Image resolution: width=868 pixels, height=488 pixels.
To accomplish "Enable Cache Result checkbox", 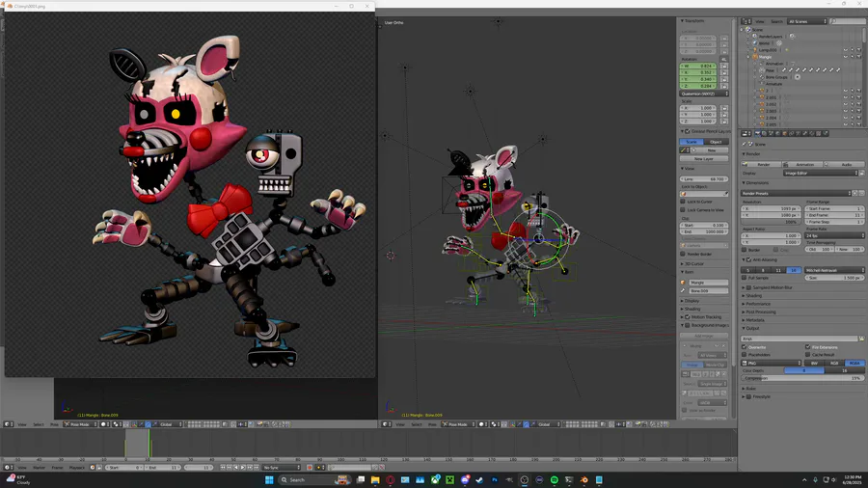I will coord(807,354).
